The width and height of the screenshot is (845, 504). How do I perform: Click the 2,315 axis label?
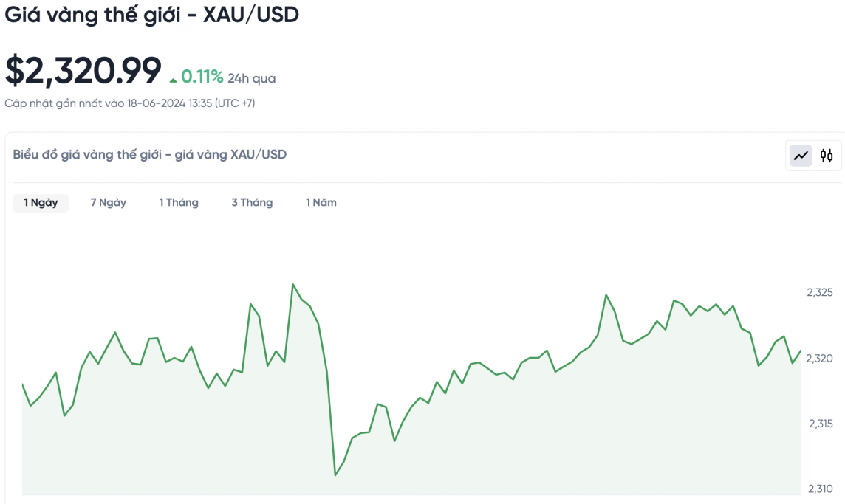click(x=821, y=424)
